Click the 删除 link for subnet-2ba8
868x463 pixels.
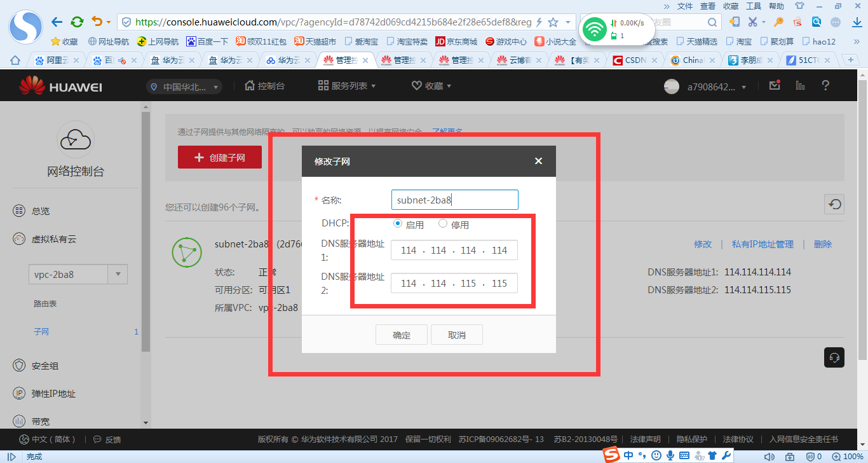tap(823, 244)
